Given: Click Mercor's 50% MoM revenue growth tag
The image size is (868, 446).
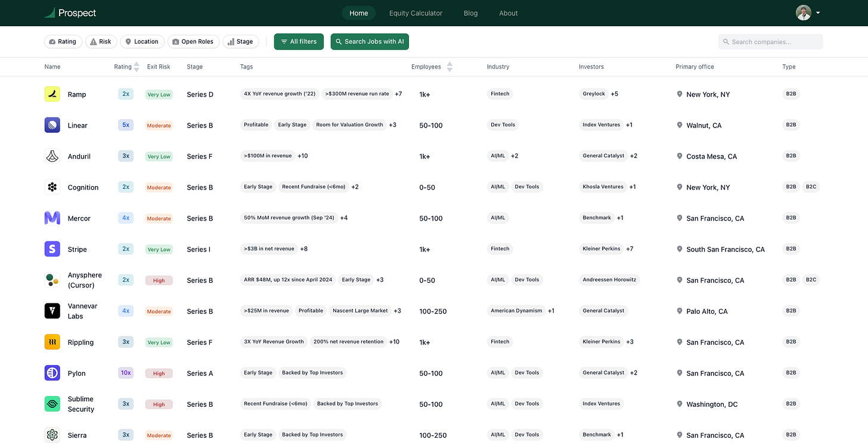Looking at the screenshot, I should click(x=289, y=218).
